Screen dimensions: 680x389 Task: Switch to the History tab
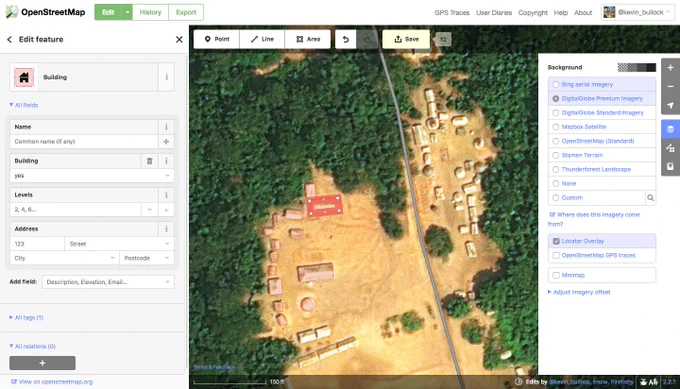coord(150,12)
